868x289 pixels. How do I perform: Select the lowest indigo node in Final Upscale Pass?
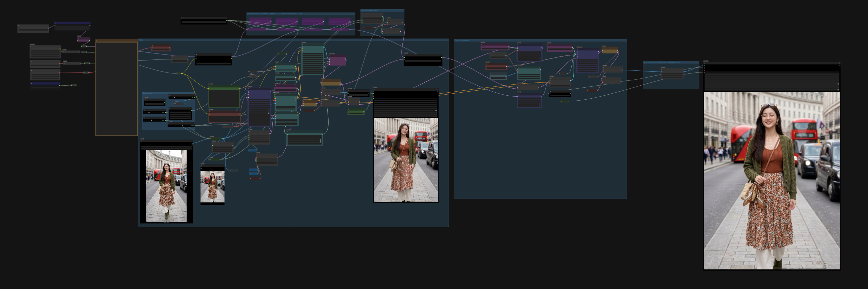pyautogui.click(x=529, y=101)
